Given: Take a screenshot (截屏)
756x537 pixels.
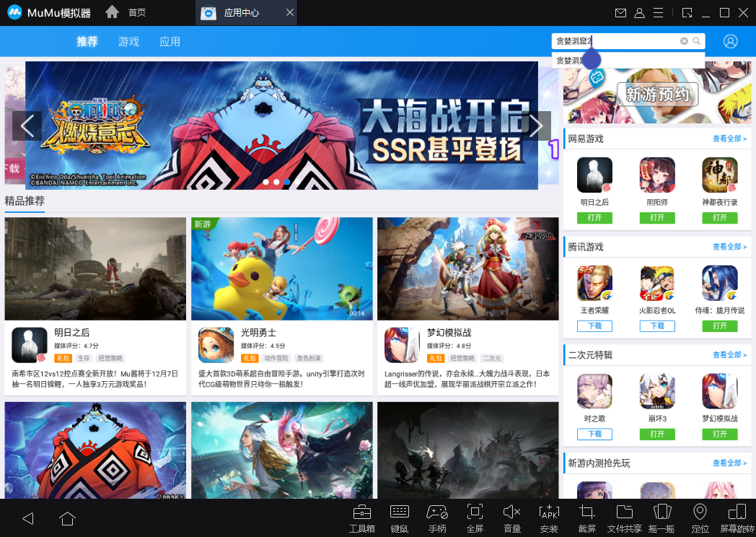Looking at the screenshot, I should point(586,518).
